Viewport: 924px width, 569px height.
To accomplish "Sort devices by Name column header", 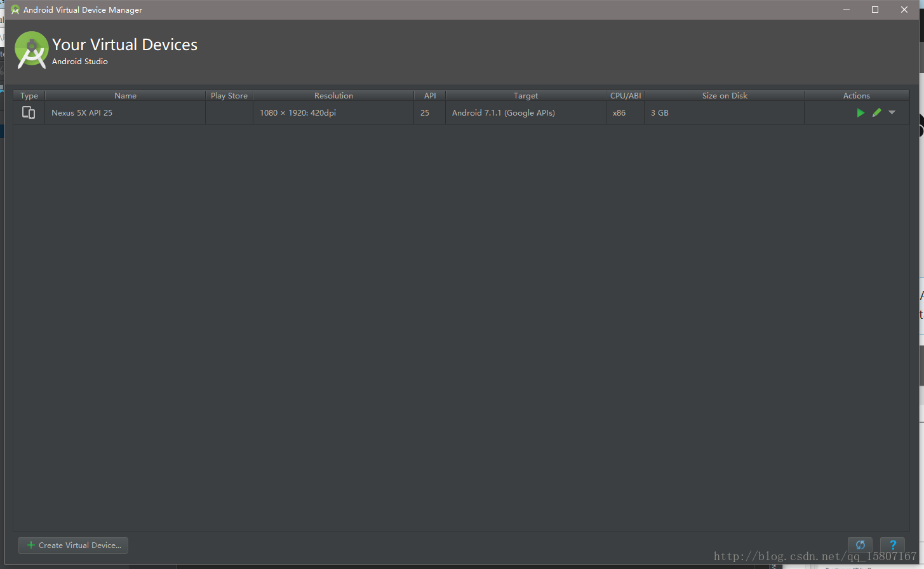I will (125, 95).
